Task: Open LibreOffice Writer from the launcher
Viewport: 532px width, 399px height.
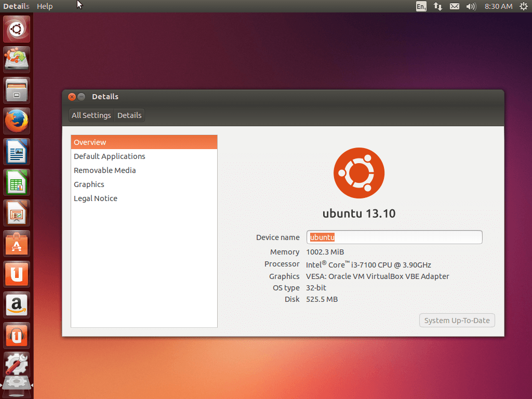Action: click(x=17, y=152)
